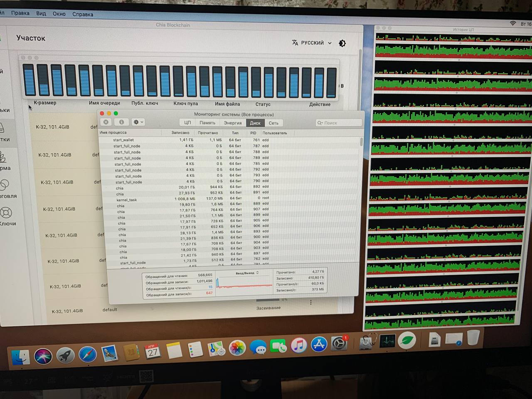The width and height of the screenshot is (532, 399).
Task: Open the Вид menu
Action: 41,13
